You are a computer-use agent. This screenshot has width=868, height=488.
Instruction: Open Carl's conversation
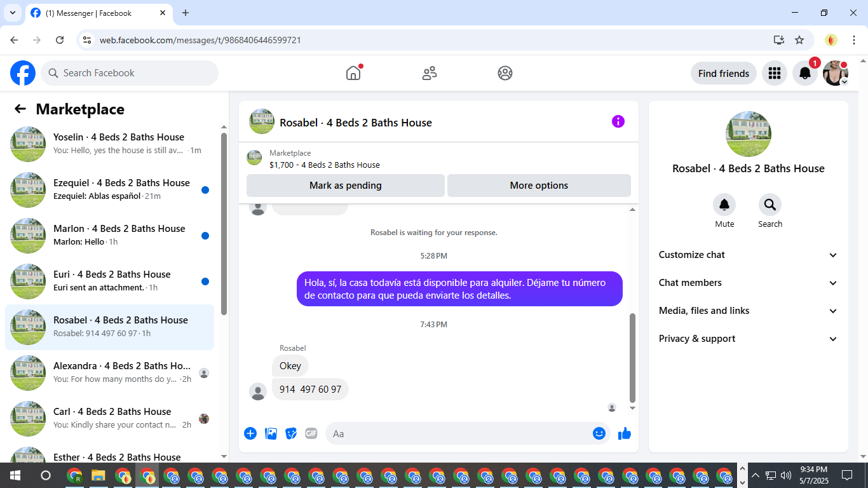click(109, 419)
